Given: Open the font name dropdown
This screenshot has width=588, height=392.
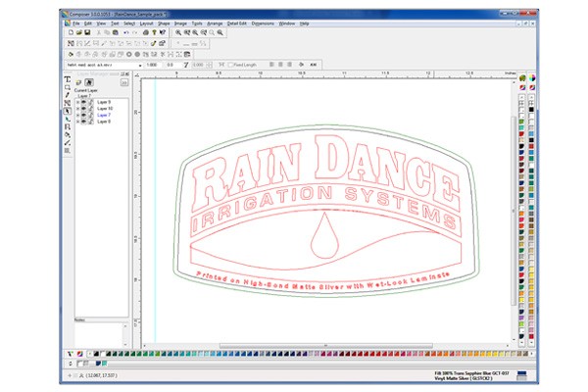Looking at the screenshot, I should click(x=140, y=66).
